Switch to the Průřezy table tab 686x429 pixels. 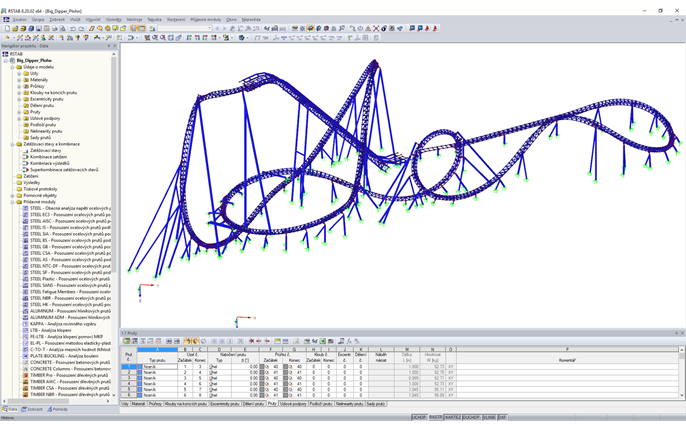[x=155, y=404]
